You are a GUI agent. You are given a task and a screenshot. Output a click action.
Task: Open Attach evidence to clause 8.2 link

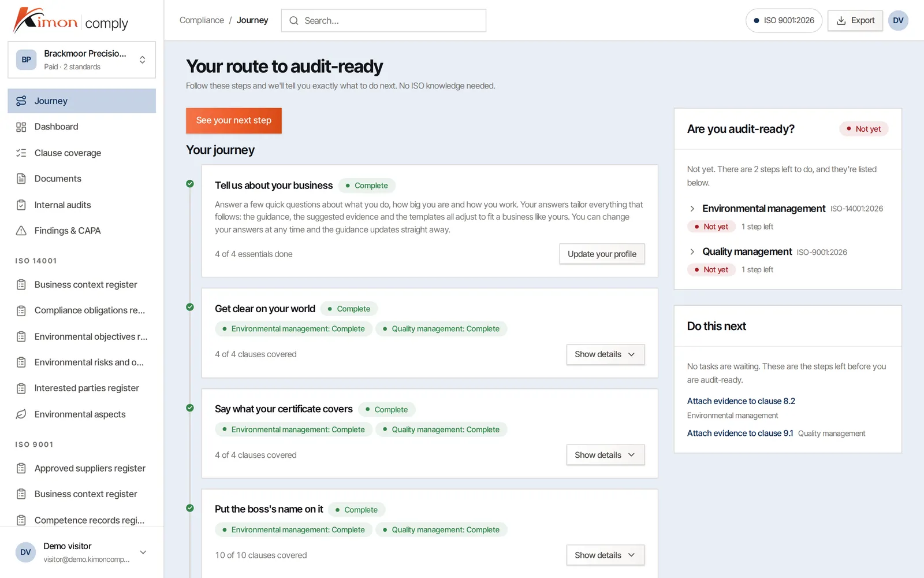click(x=741, y=401)
